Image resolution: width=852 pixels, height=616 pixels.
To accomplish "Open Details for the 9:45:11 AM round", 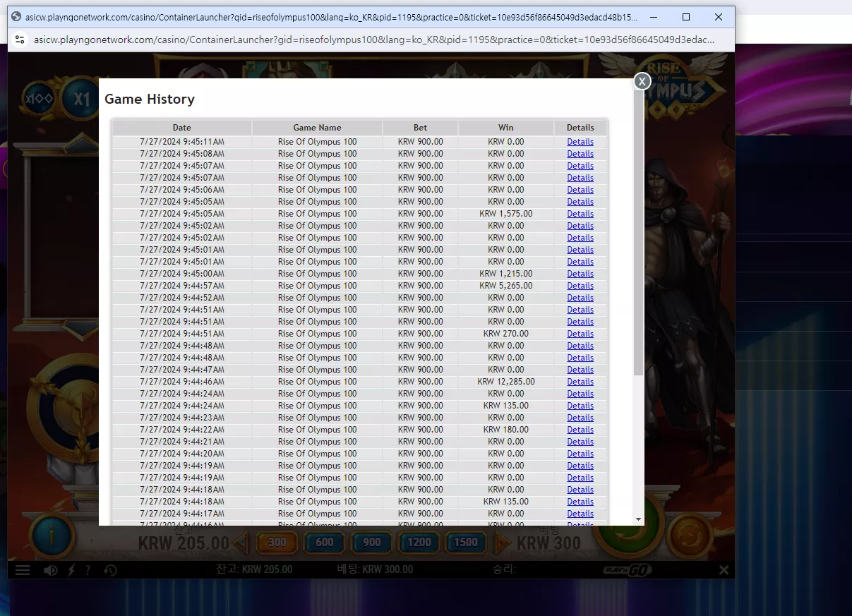I will coord(580,142).
